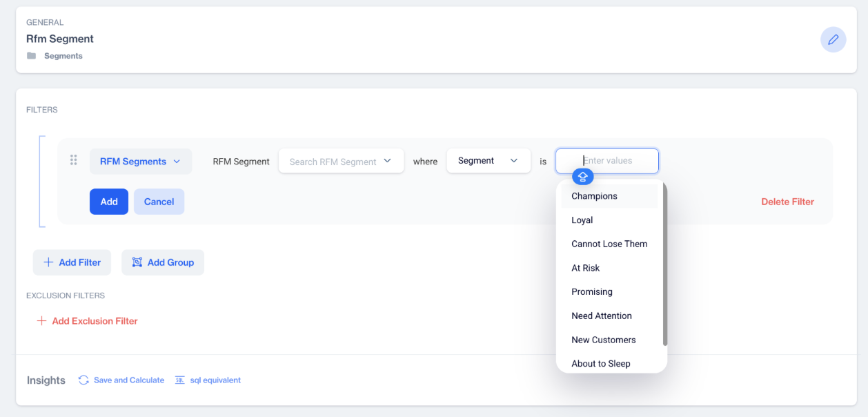This screenshot has width=868, height=417.
Task: Click the Add Group button
Action: pos(163,262)
